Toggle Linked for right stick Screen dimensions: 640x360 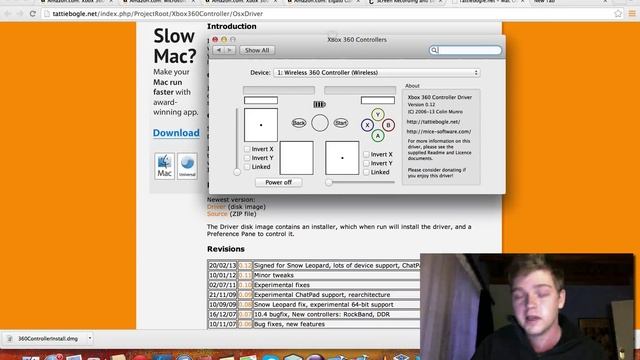366,172
